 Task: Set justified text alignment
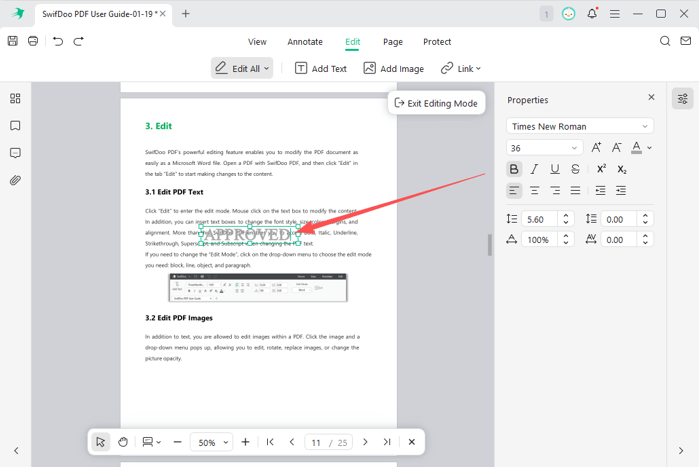coord(575,191)
